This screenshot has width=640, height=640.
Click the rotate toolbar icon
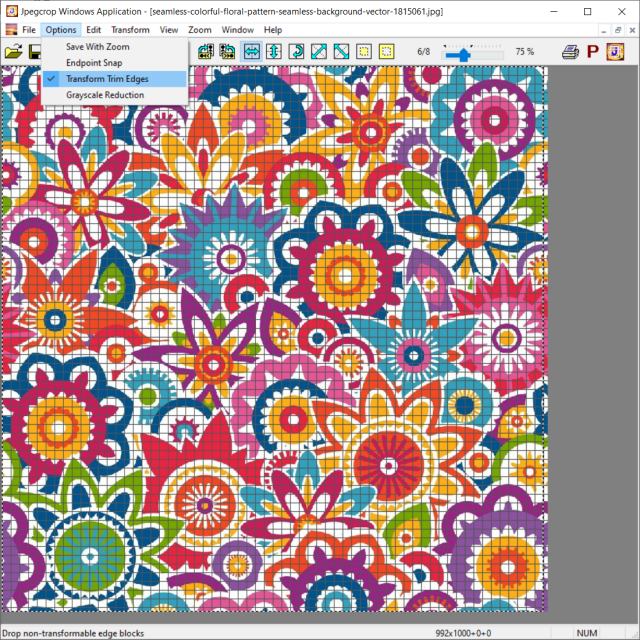pos(296,52)
